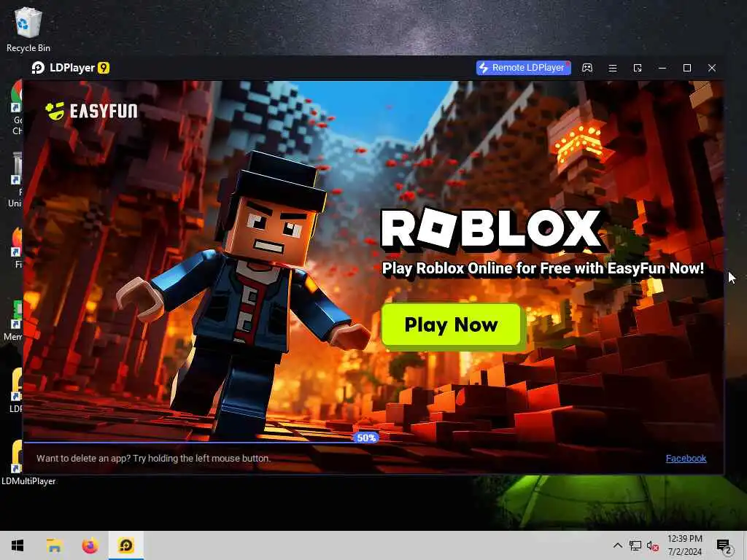This screenshot has height=560, width=747.
Task: Click the Roblox logo title
Action: point(491,229)
